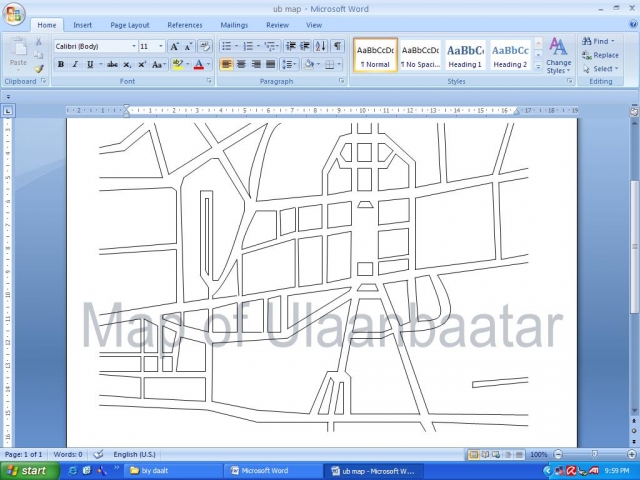Open the References tab
The image size is (640, 480).
tap(185, 25)
